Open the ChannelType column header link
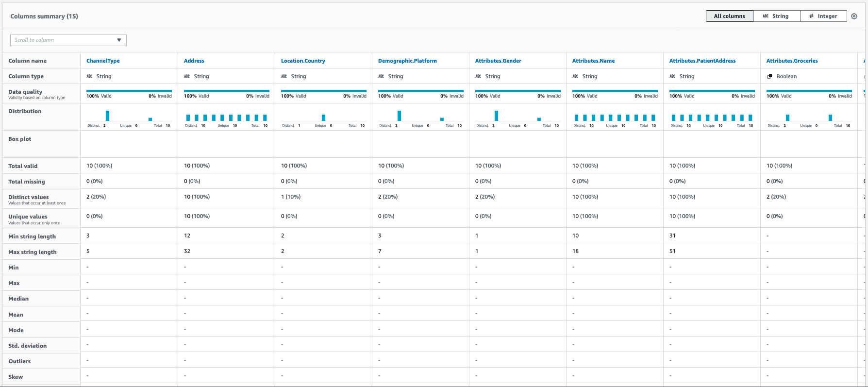Viewport: 868px width, 387px height. point(103,61)
